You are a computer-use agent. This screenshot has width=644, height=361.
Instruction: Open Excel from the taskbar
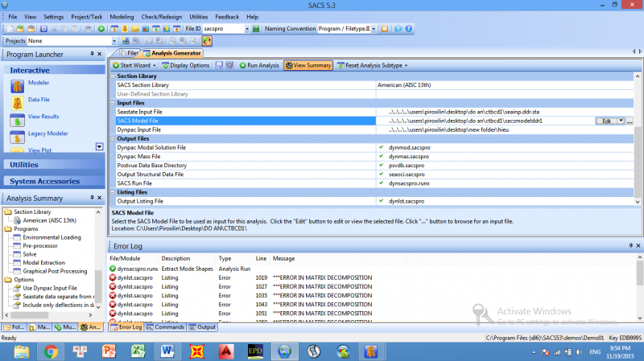(138, 351)
